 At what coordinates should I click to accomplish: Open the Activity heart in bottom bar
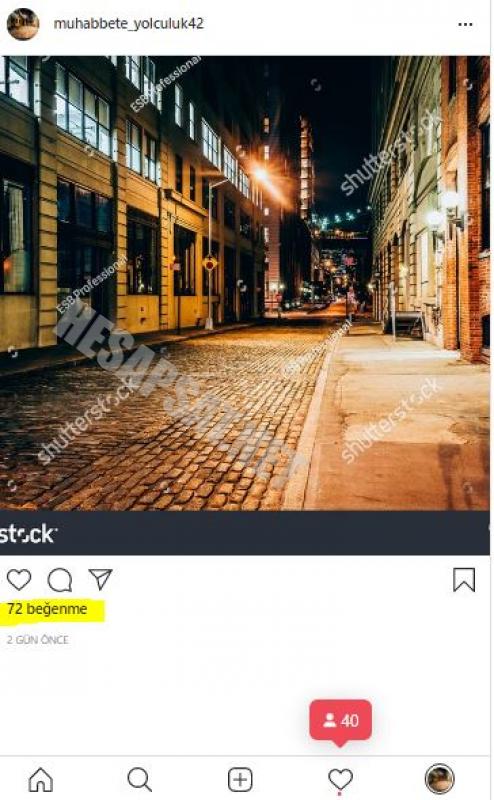point(340,779)
